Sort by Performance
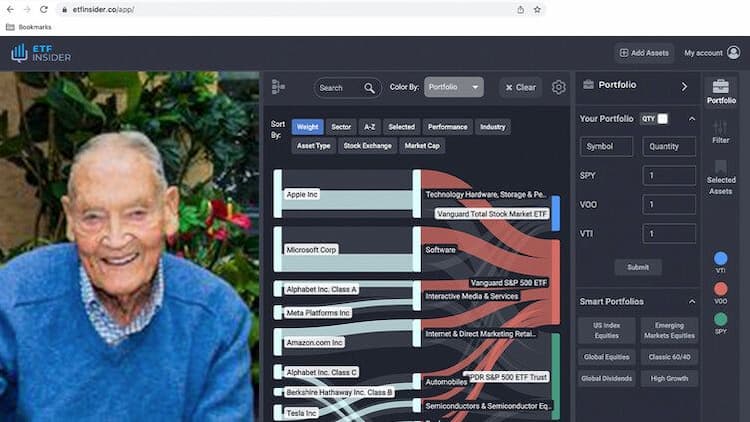This screenshot has height=422, width=750. pyautogui.click(x=447, y=127)
